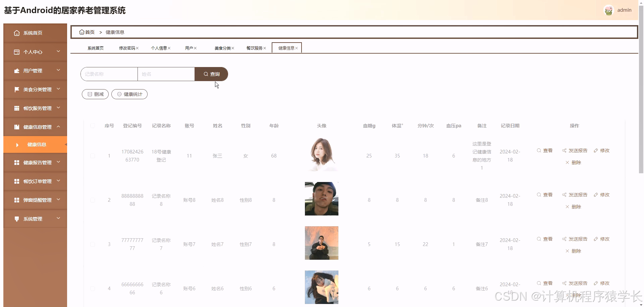The height and width of the screenshot is (307, 644).
Task: Click page vertical scrollbar thumb
Action: 641,90
